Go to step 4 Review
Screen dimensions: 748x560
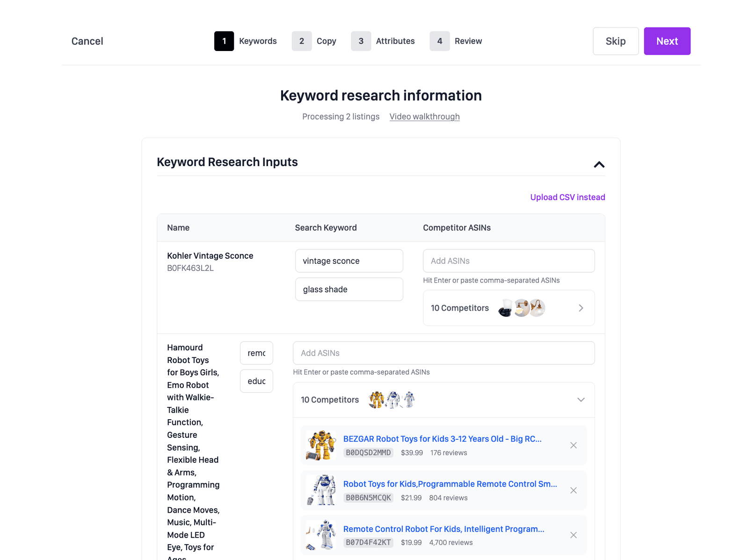coord(456,41)
